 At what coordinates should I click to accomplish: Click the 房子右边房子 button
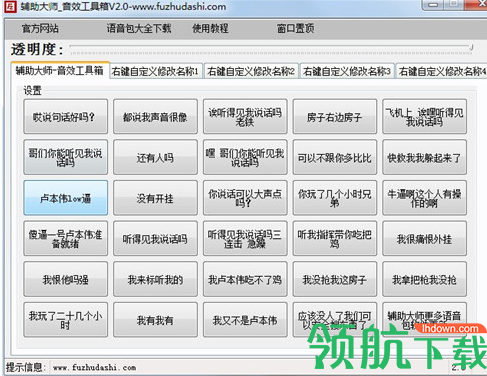click(x=335, y=117)
